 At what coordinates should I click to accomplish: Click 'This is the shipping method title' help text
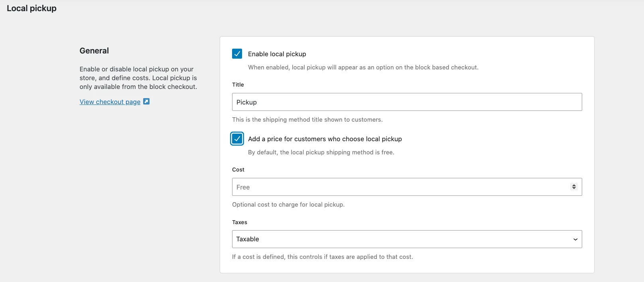pos(307,120)
